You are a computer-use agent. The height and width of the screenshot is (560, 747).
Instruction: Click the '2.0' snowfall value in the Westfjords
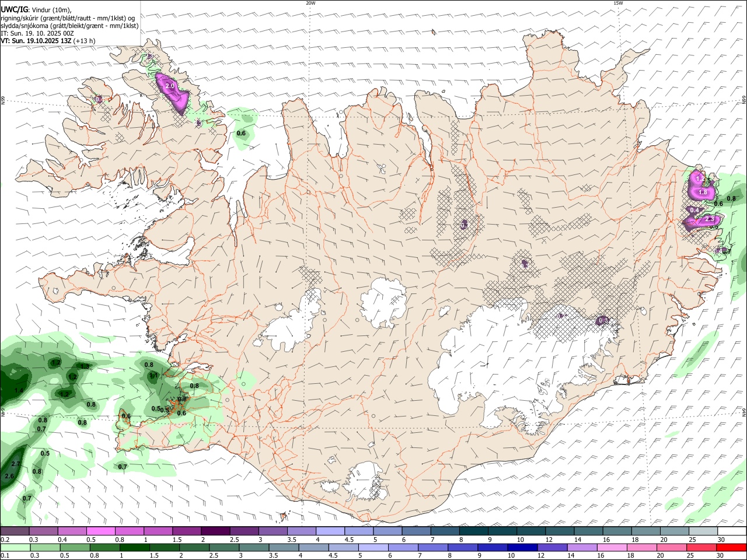170,86
